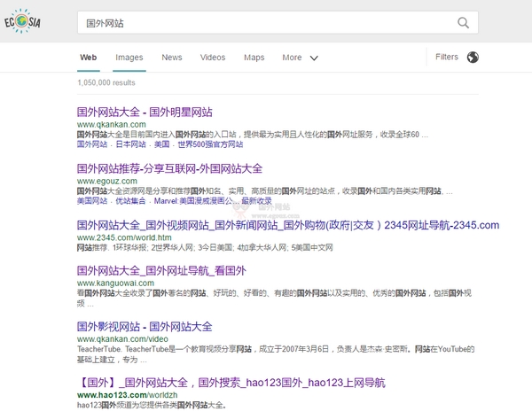Click the Ecosia logo
The image size is (532, 419).
[22, 21]
